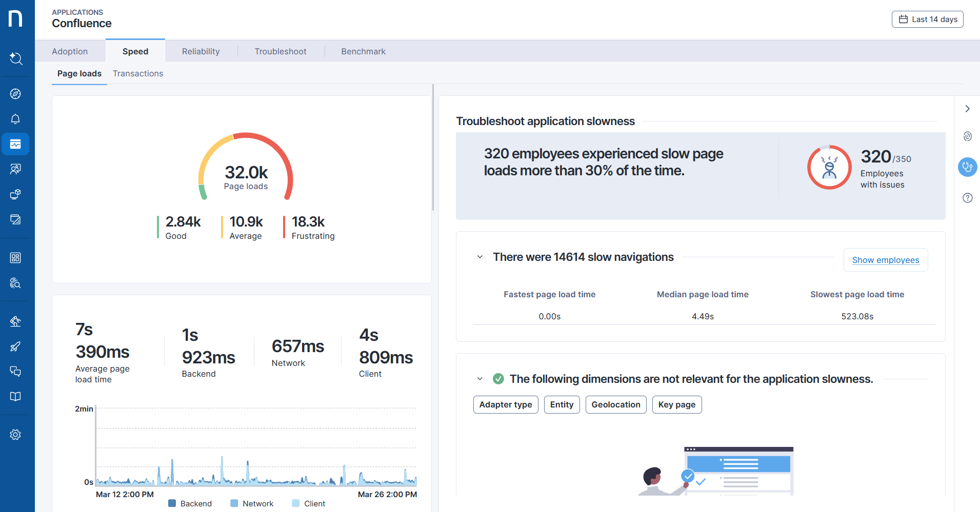980x512 pixels.
Task: Click the help question mark icon
Action: tap(967, 198)
